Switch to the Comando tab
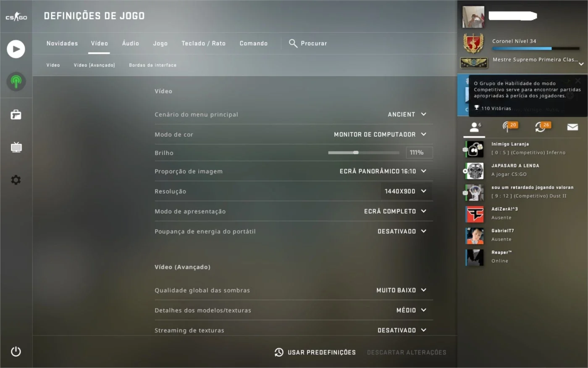Screen dimensions: 588x368 point(253,43)
